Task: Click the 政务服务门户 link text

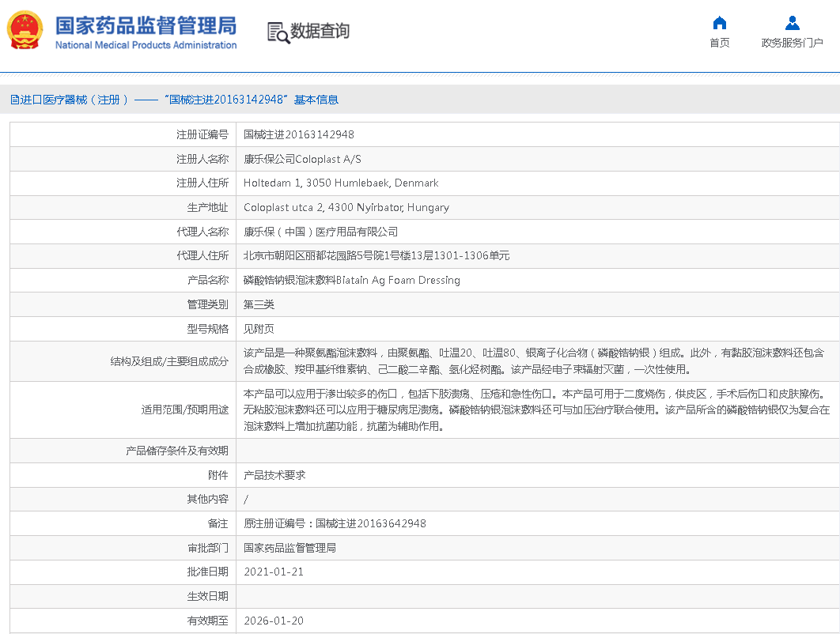Action: click(x=792, y=43)
